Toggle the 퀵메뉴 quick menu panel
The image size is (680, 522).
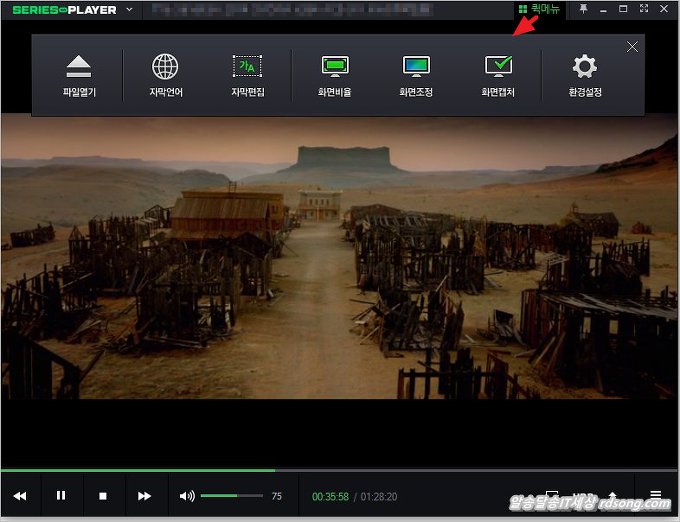tap(539, 10)
